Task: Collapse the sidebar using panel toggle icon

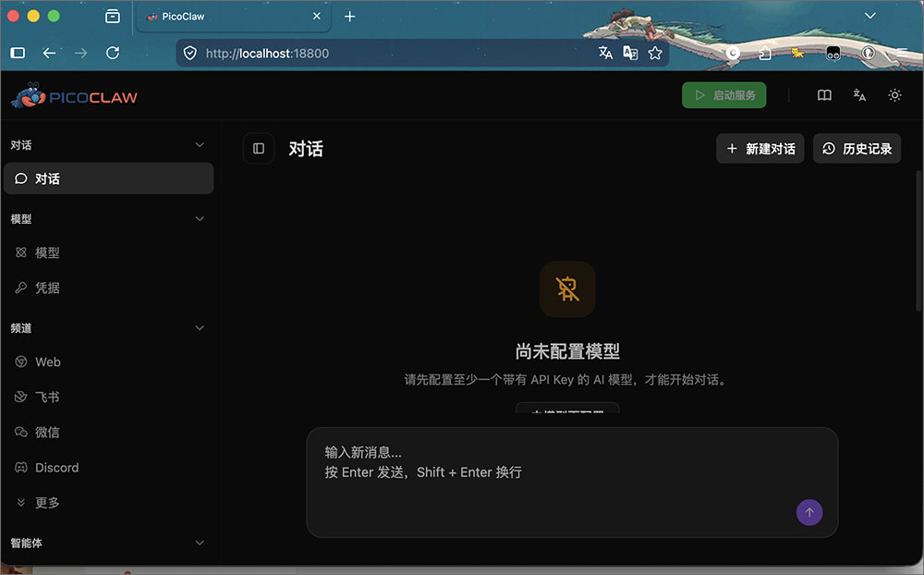Action: 259,149
